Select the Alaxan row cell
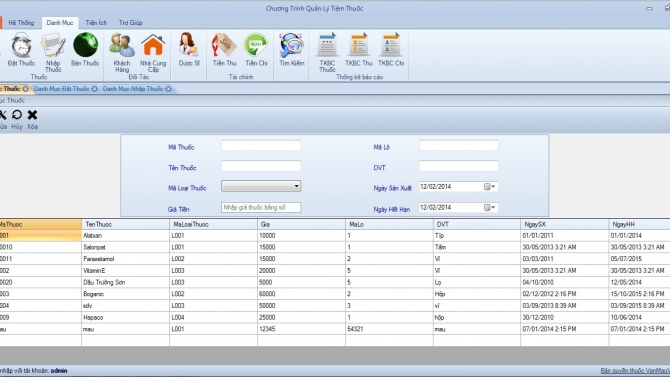This screenshot has width=670, height=377. tap(126, 236)
